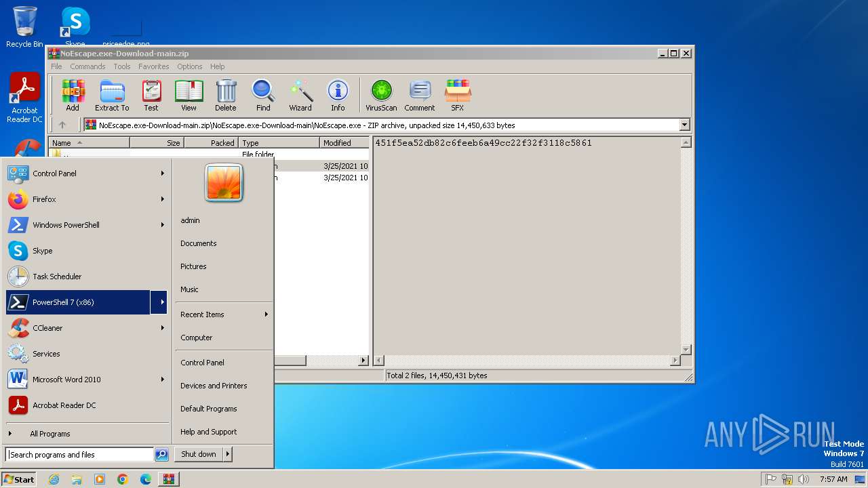Viewport: 868px width, 488px height.
Task: Launch Microsoft Word 2010
Action: pos(86,380)
